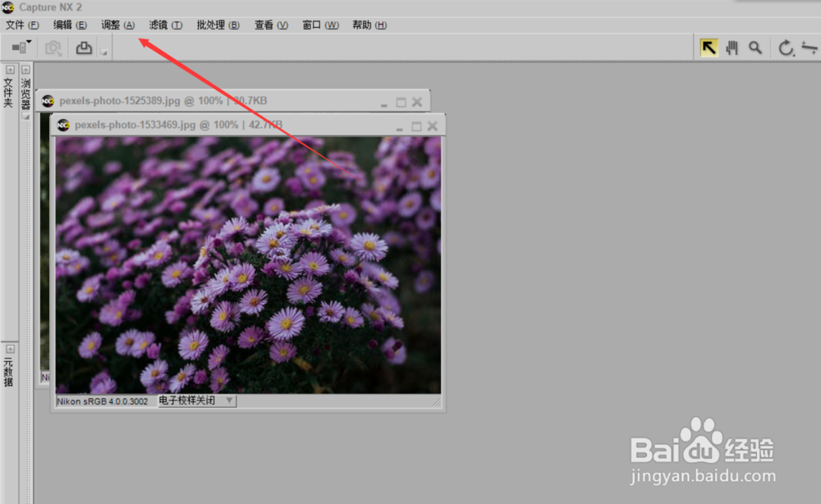This screenshot has width=821, height=504.
Task: Click the image window resize grip corner
Action: [x=437, y=402]
